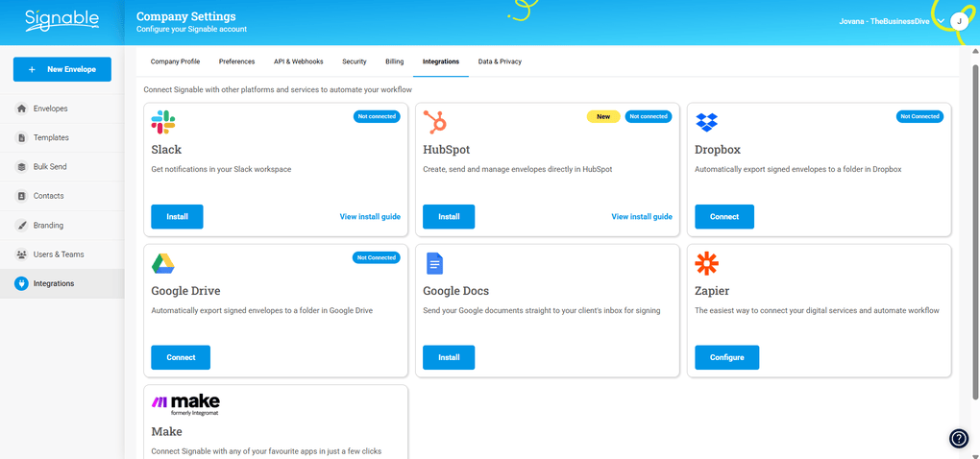Viewport: 980px width, 459px height.
Task: Click 'Configure your Signable account' subtitle
Action: click(191, 29)
